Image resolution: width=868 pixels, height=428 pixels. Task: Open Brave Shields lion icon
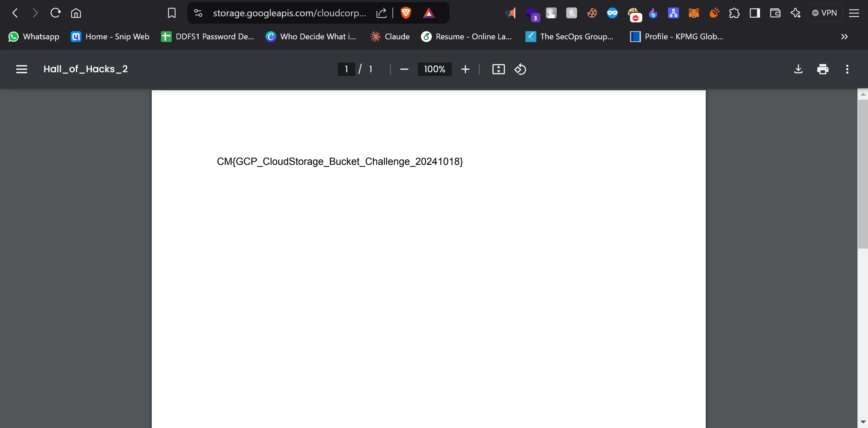[x=406, y=13]
